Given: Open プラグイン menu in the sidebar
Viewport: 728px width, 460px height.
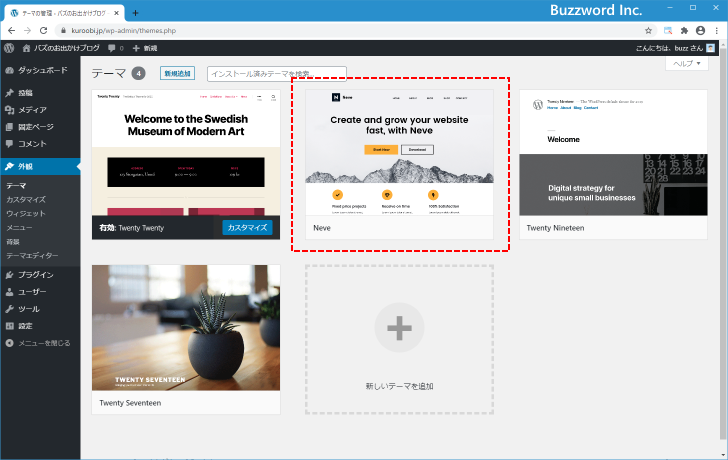Looking at the screenshot, I should (x=35, y=274).
